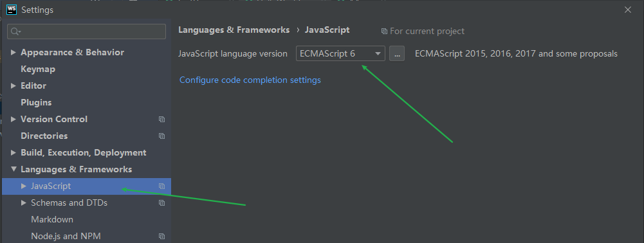This screenshot has width=644, height=243.
Task: Expand the Version Control section
Action: [x=13, y=119]
